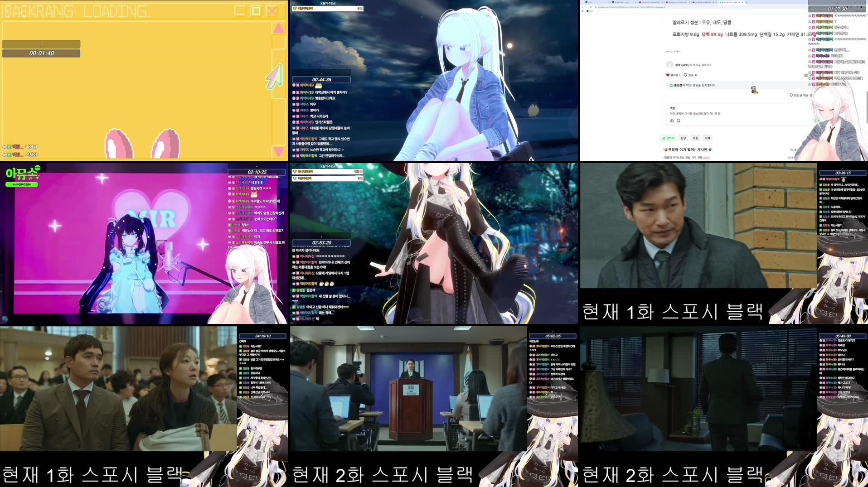Open the thumbnail frame at 04:19:10

[144, 406]
